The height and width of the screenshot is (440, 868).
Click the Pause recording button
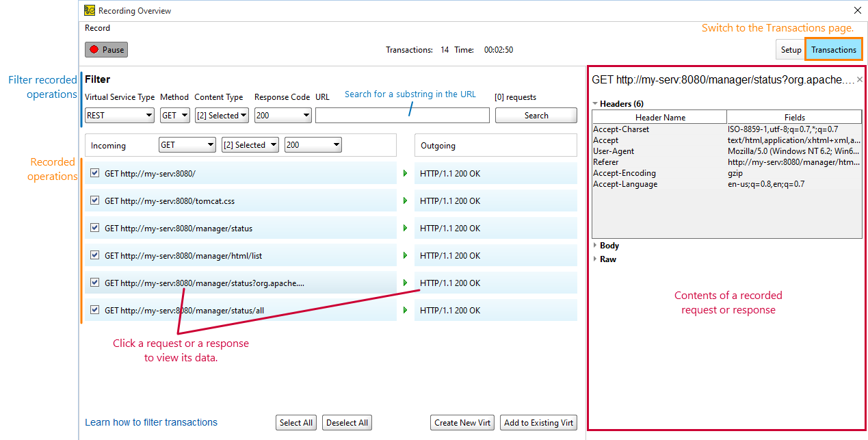tap(106, 49)
